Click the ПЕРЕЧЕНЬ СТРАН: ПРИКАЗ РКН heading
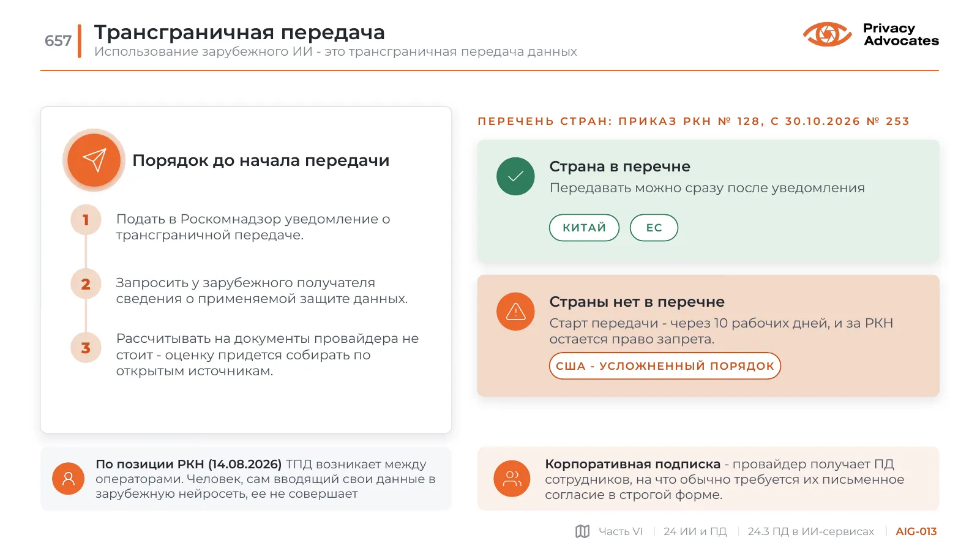This screenshot has width=980, height=551. click(694, 121)
